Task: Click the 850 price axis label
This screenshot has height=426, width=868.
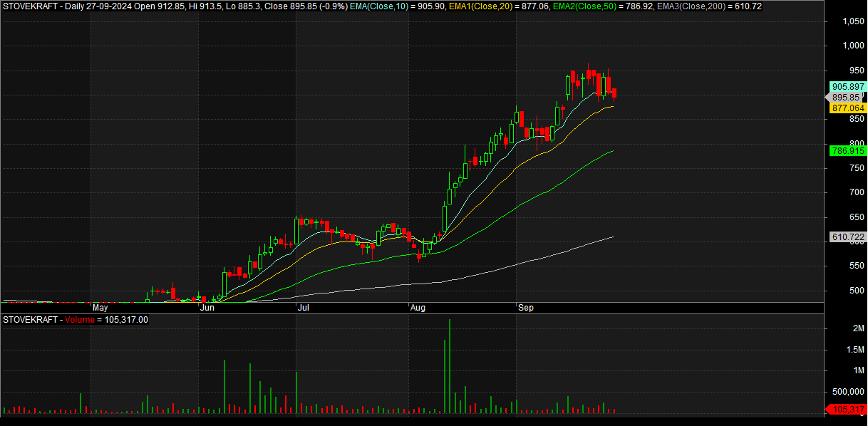Action: [x=856, y=120]
